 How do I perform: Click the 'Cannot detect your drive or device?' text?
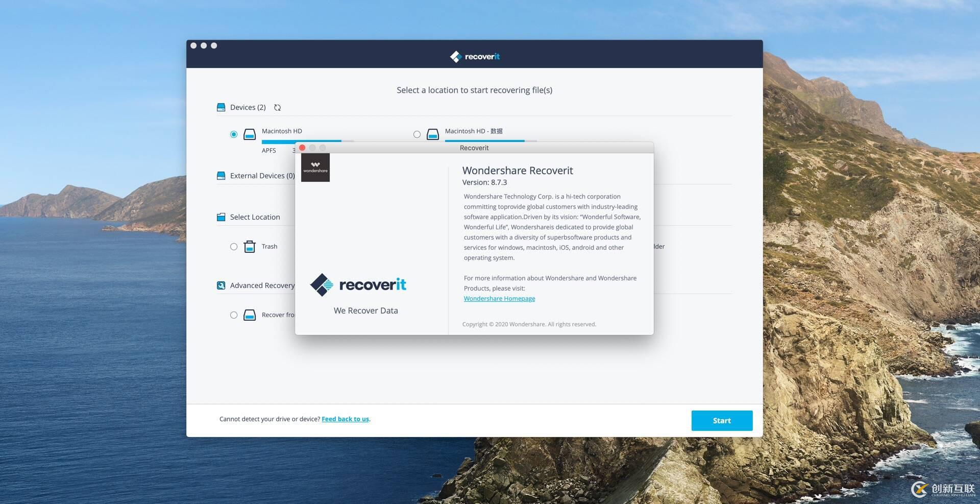[x=269, y=419]
